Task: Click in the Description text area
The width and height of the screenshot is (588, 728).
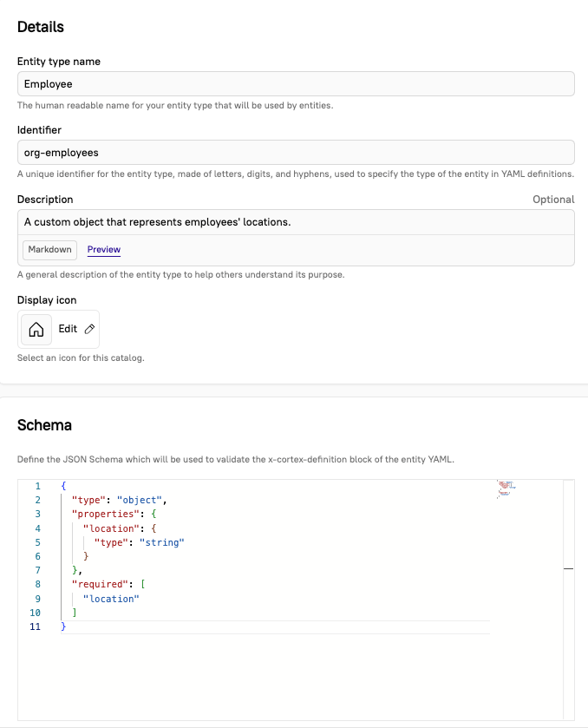Action: [x=296, y=222]
